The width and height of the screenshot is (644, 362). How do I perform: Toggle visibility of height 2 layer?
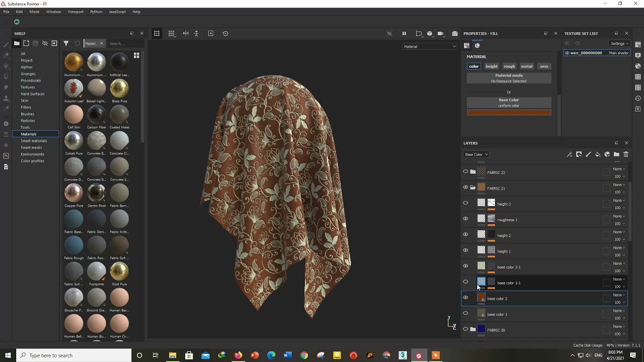[x=465, y=234]
